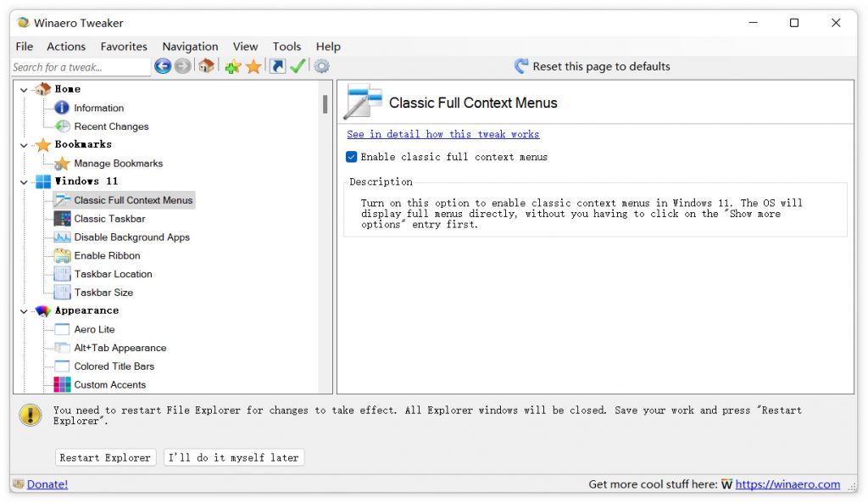Disable the classic full context menus checkbox

(352, 157)
